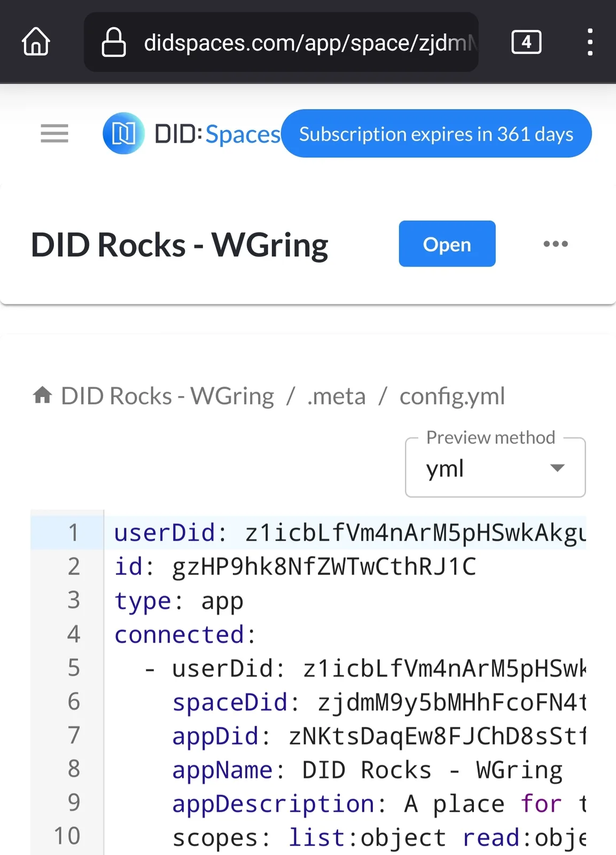Click the 'connected:' line
The width and height of the screenshot is (616, 855).
tap(185, 634)
